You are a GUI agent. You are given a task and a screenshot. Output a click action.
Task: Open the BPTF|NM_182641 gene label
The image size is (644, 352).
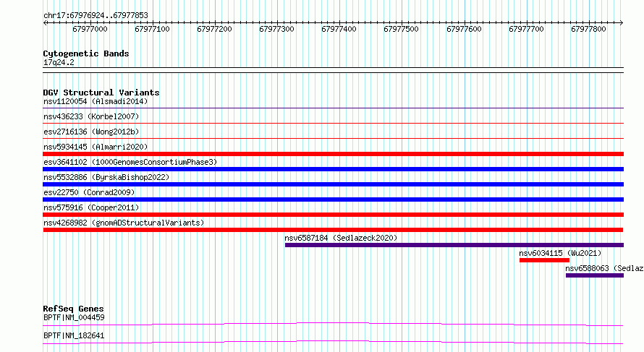coord(74,335)
